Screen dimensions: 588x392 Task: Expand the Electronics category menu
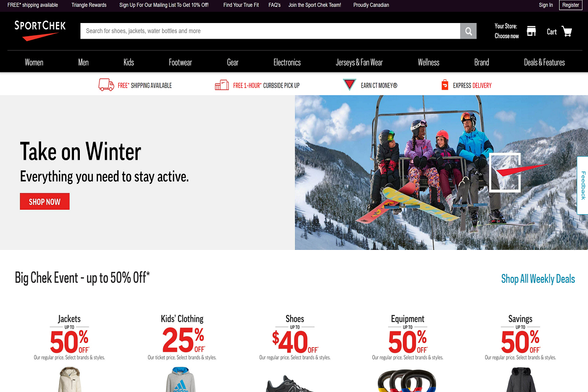click(287, 62)
